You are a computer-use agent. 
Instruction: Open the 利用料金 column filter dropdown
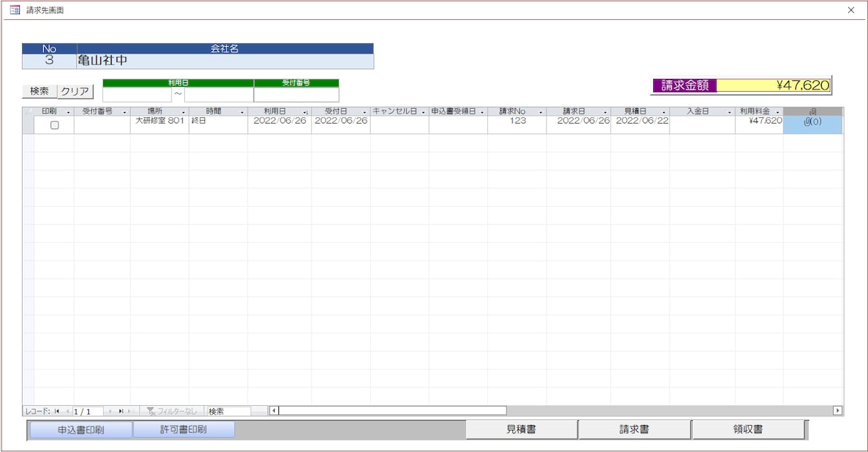point(777,112)
